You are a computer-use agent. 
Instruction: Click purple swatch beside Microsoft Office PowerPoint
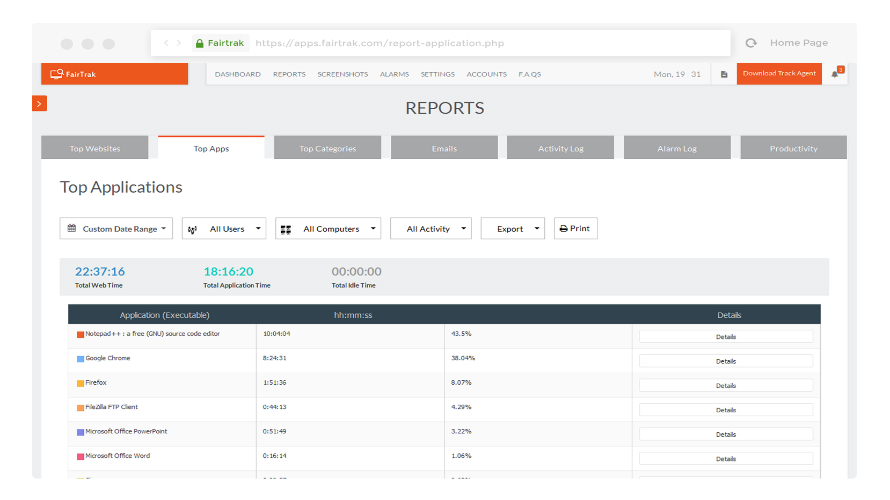pos(81,432)
